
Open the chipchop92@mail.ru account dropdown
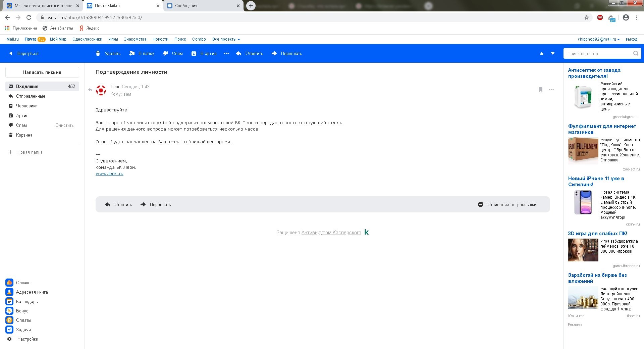[x=598, y=39]
